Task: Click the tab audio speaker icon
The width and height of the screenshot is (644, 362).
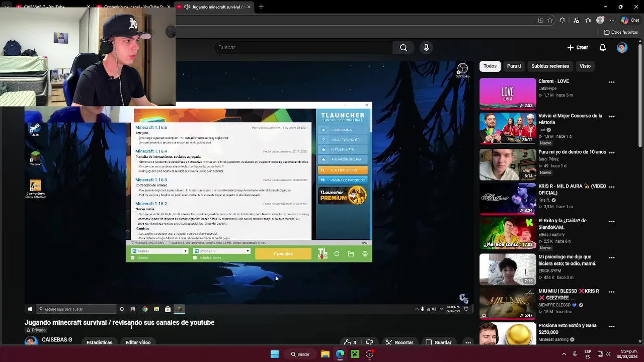Action: pos(187,7)
